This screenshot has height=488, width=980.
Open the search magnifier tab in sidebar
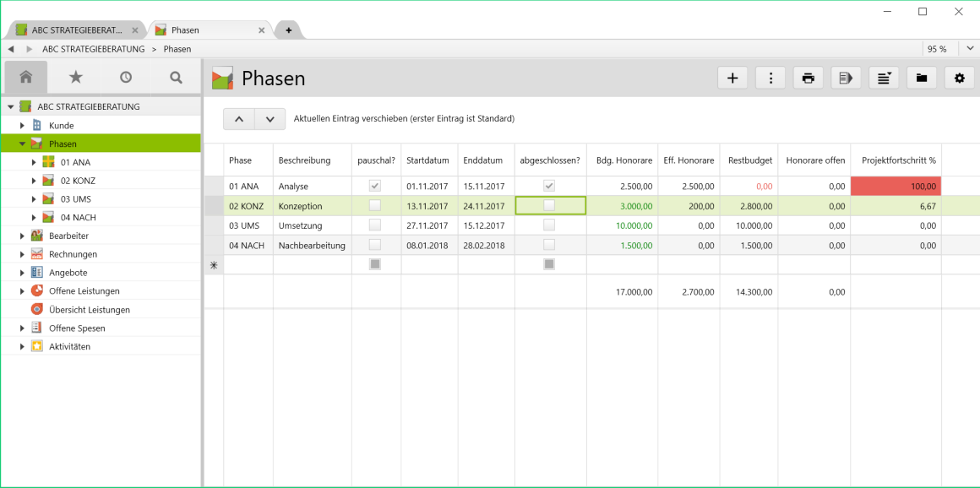tap(176, 78)
